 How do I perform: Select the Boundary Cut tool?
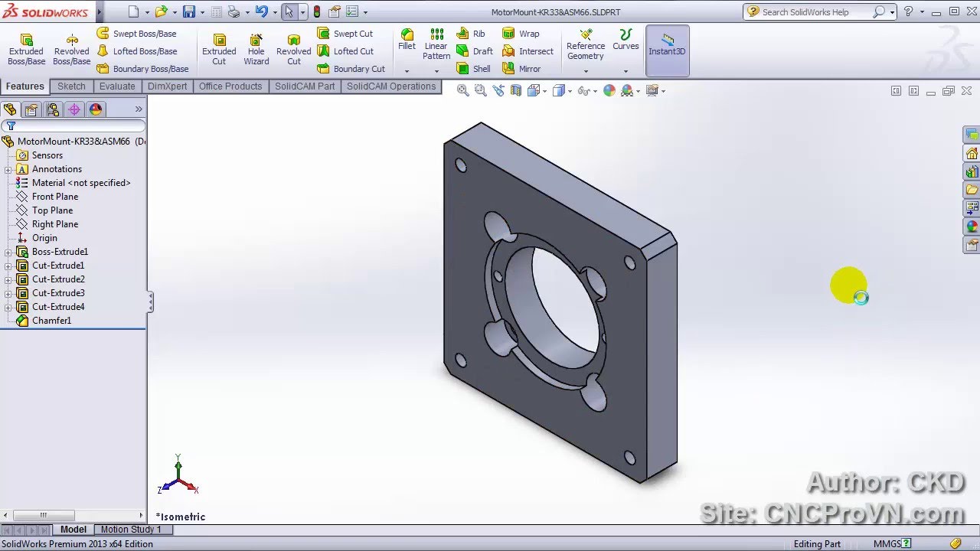pyautogui.click(x=351, y=69)
